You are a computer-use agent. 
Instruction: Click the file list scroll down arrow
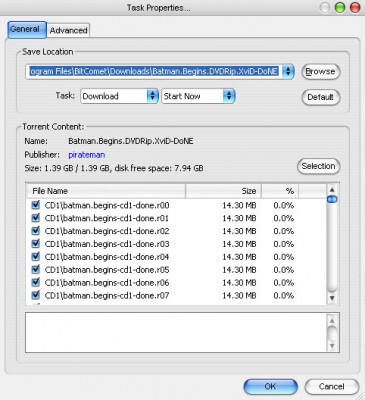332,298
